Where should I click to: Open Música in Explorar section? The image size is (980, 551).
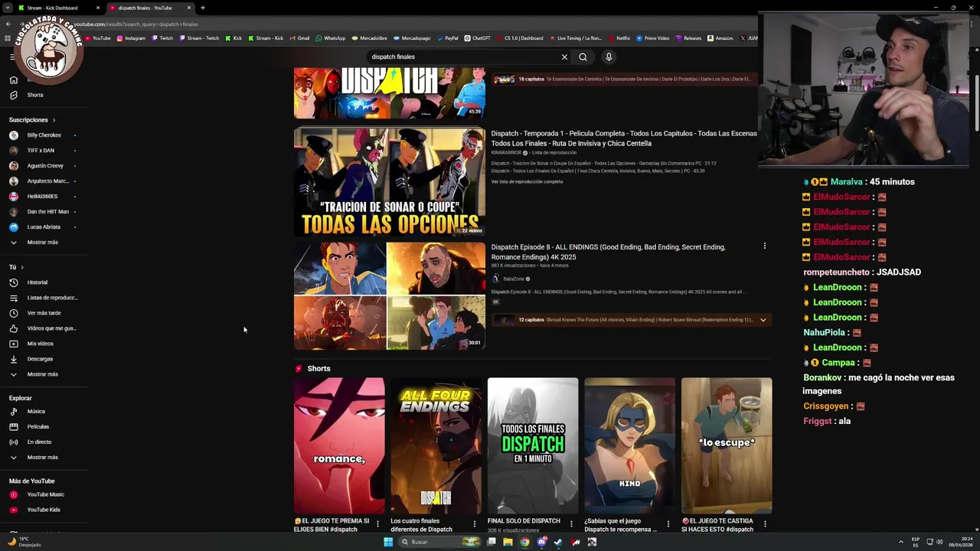click(28, 412)
